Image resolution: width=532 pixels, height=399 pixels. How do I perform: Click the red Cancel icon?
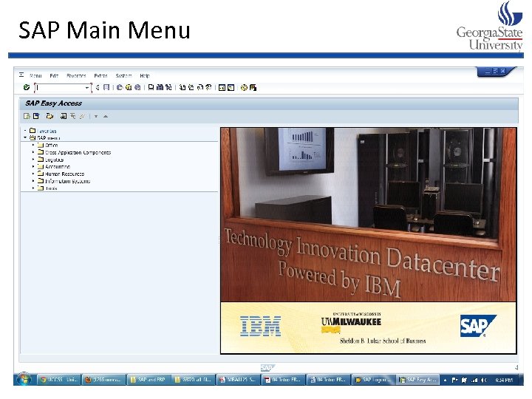[x=137, y=87]
